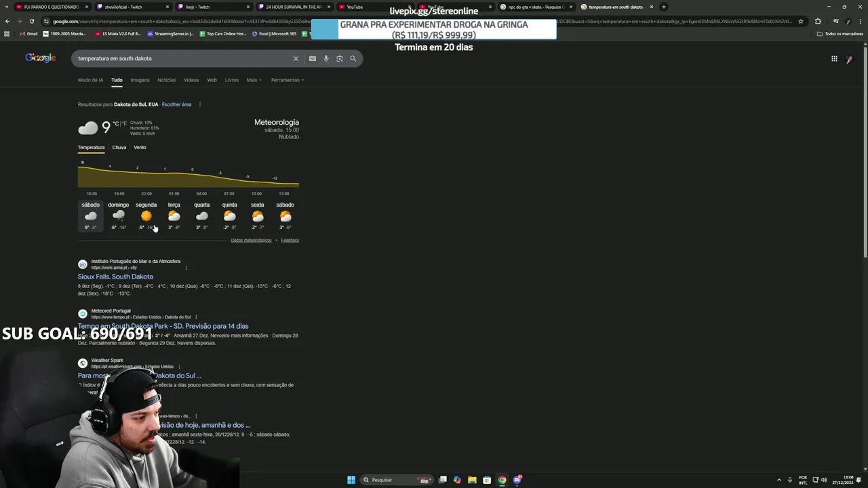The image size is (868, 488).
Task: Bookmark this page with the star icon
Action: [x=801, y=21]
